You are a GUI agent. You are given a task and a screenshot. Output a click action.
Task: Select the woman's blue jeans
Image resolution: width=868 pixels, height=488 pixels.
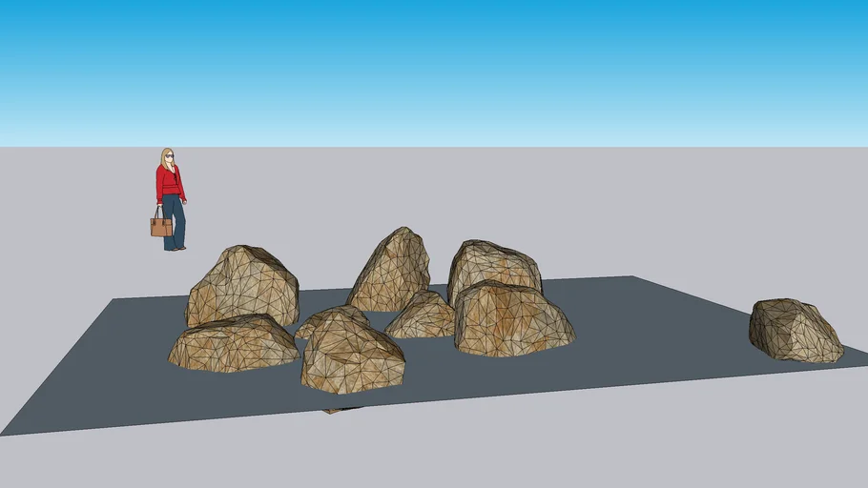175,223
